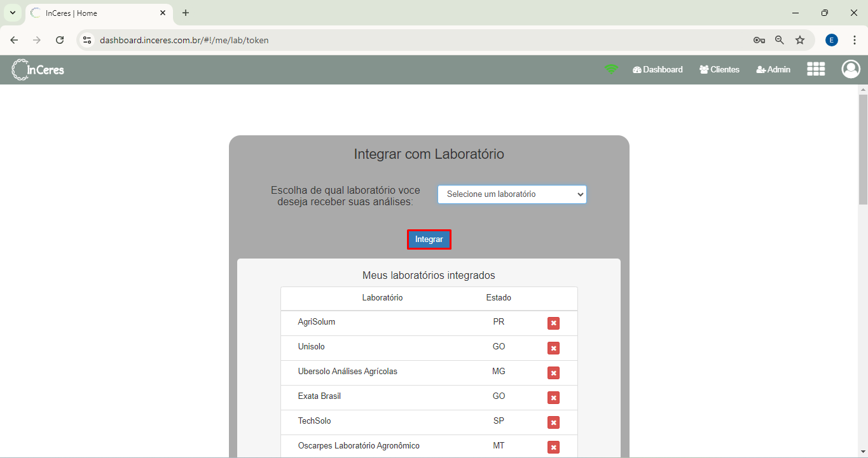The image size is (868, 458).
Task: Remove the AgriSolum lab with red X
Action: coord(553,323)
